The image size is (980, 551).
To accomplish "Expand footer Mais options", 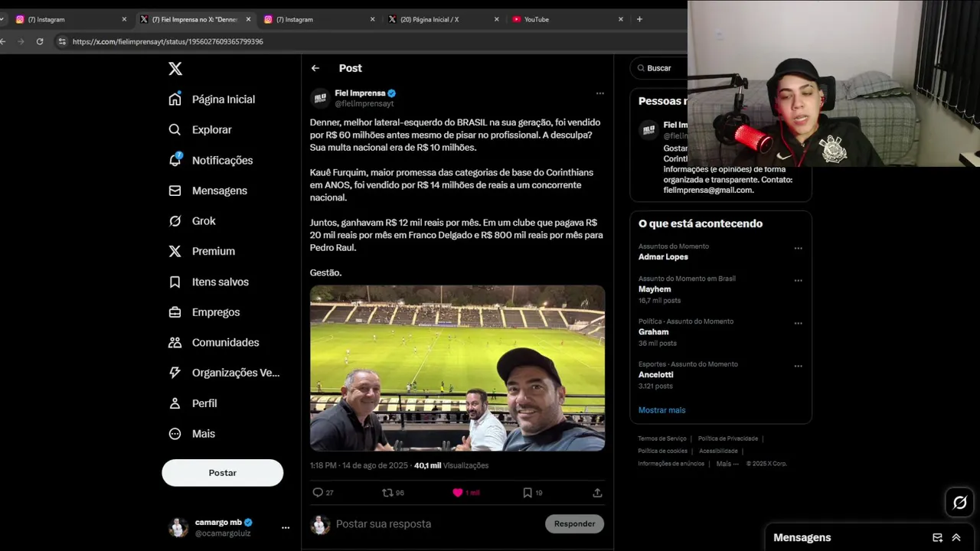I will click(x=727, y=464).
